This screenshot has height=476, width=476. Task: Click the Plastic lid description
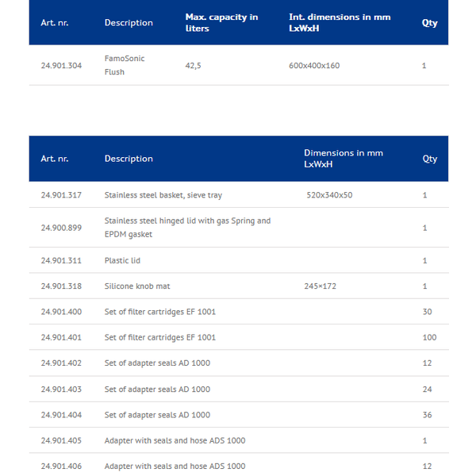click(122, 260)
